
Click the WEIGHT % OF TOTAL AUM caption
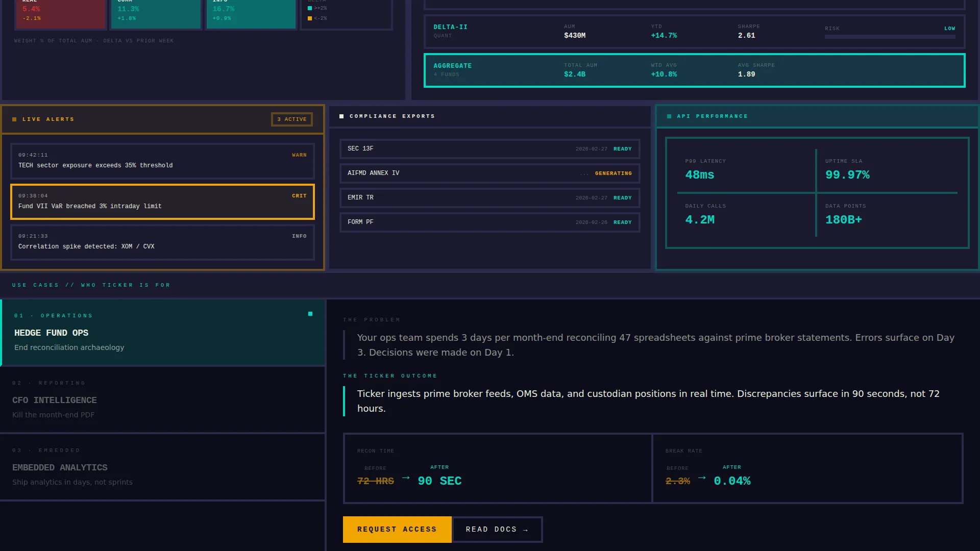pyautogui.click(x=94, y=41)
